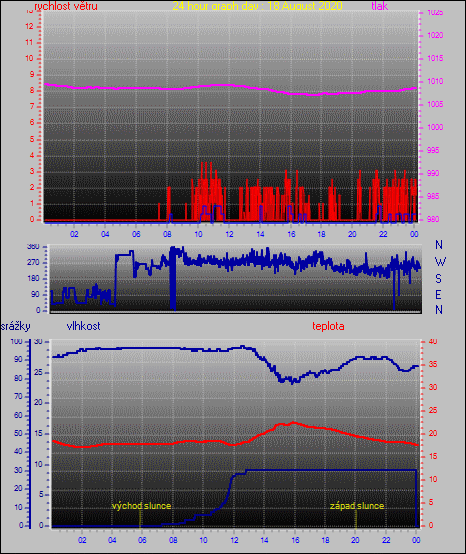The width and height of the screenshot is (466, 554).
Task: Click the red 3 wind speed value
Action: click(32, 171)
